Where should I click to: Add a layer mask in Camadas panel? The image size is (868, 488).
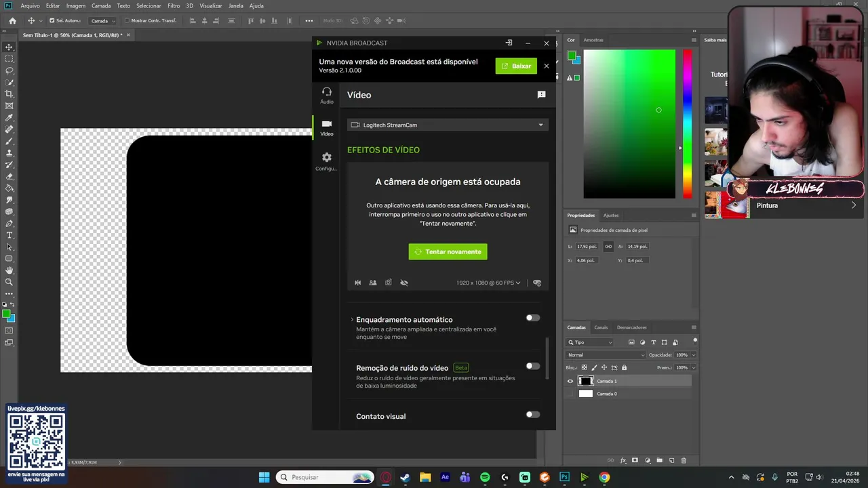(635, 460)
